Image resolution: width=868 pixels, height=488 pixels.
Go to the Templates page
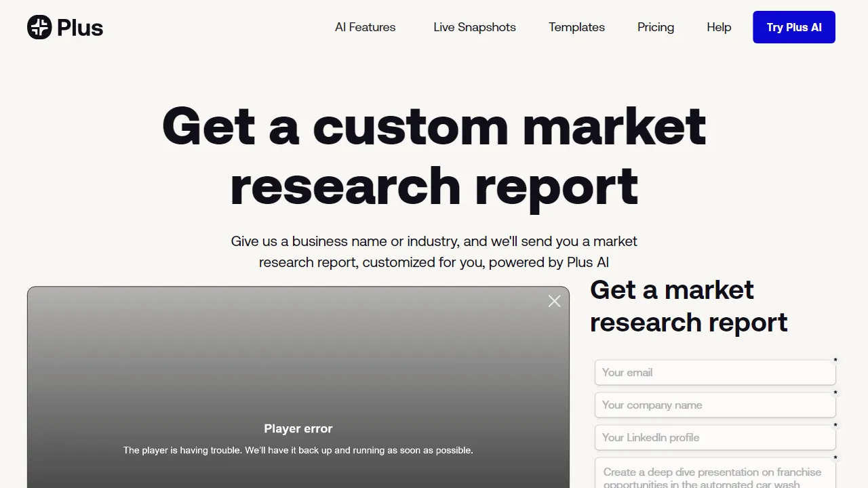(x=576, y=27)
